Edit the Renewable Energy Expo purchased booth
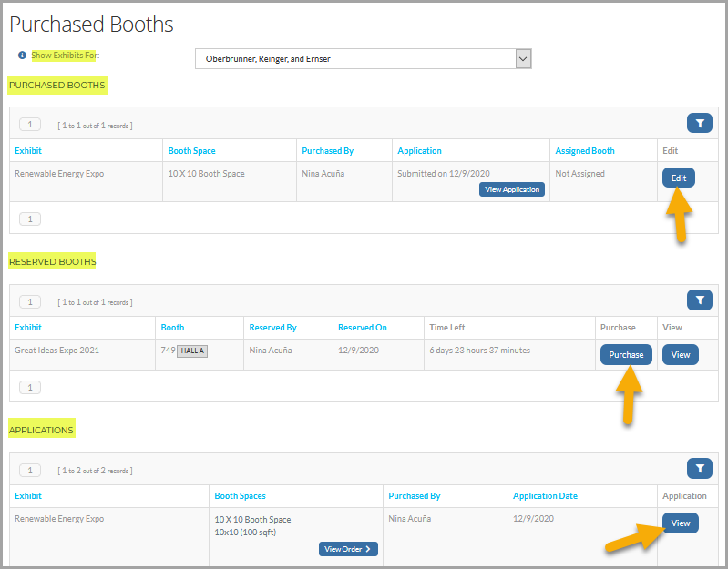 (x=678, y=178)
